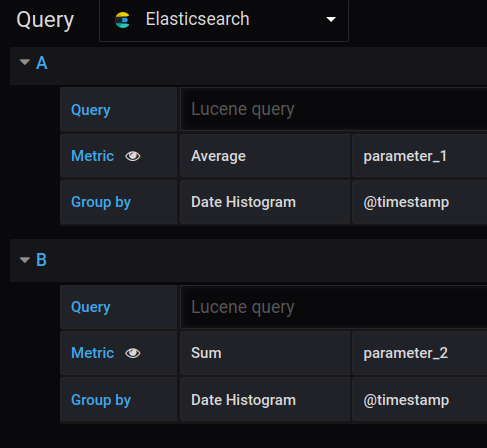Click the Group by label in query A
The width and height of the screenshot is (487, 448).
[x=101, y=202]
